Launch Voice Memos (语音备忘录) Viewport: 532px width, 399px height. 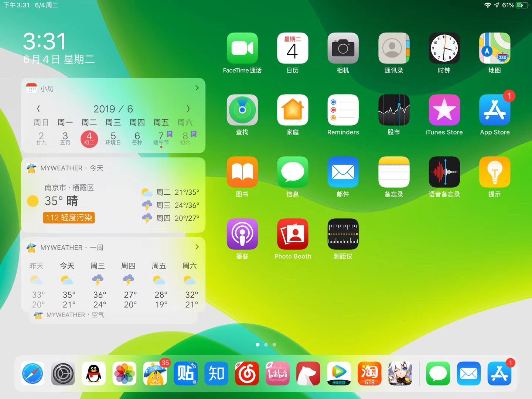click(x=444, y=172)
